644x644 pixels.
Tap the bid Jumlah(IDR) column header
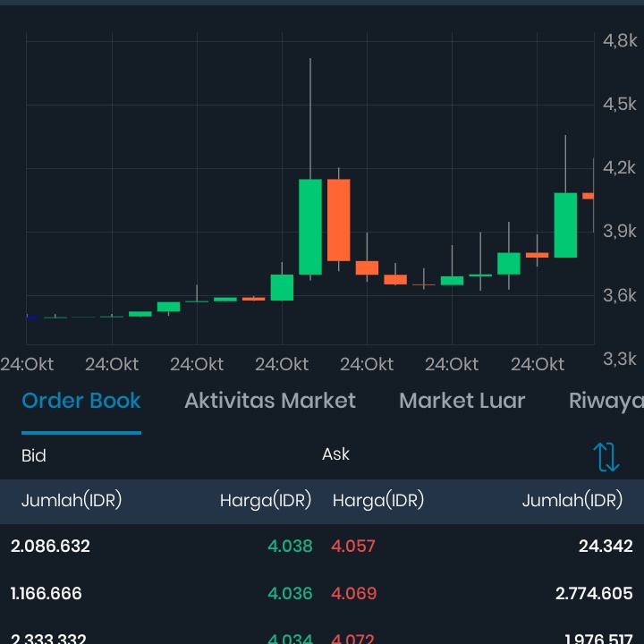pyautogui.click(x=72, y=500)
